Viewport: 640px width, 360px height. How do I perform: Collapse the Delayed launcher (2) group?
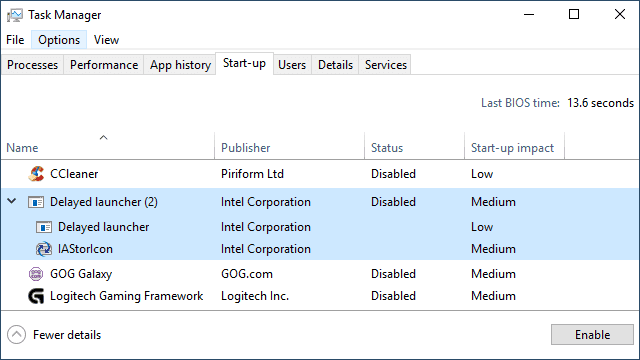point(12,201)
